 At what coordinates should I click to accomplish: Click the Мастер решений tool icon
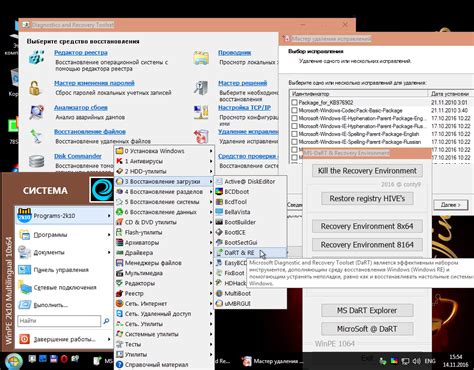[201, 88]
